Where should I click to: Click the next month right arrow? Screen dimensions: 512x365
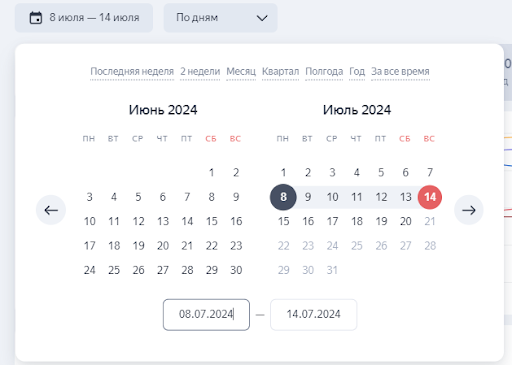coord(469,210)
